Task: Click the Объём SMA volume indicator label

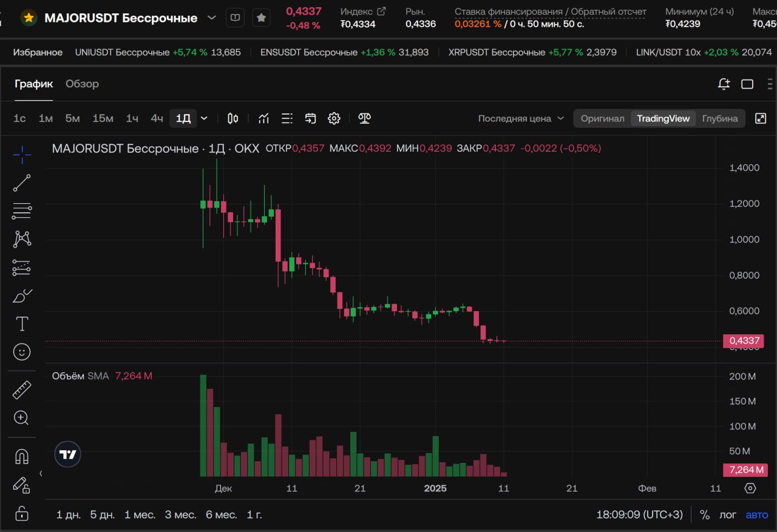Action: click(x=80, y=376)
